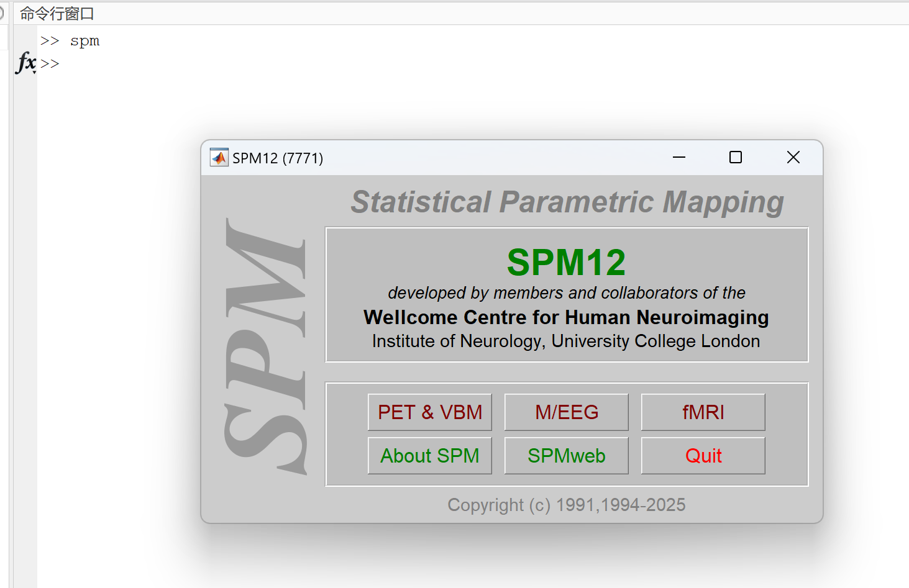The width and height of the screenshot is (909, 588).
Task: Quit SPM12
Action: [x=703, y=456]
